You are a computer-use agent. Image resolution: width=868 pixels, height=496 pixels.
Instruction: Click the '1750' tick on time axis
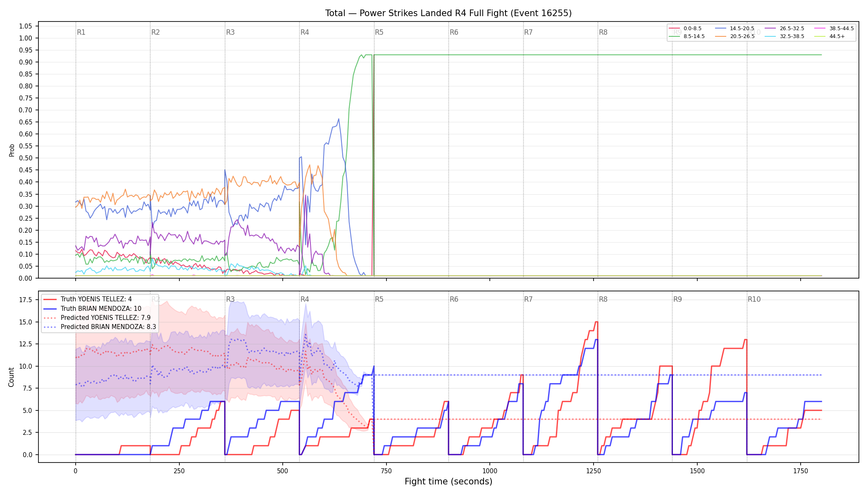pyautogui.click(x=801, y=470)
